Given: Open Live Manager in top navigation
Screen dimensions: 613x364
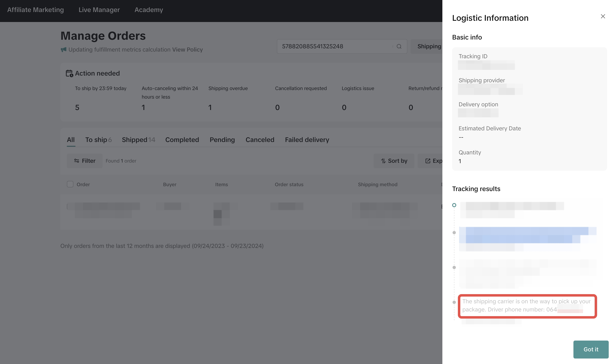Looking at the screenshot, I should coord(99,10).
